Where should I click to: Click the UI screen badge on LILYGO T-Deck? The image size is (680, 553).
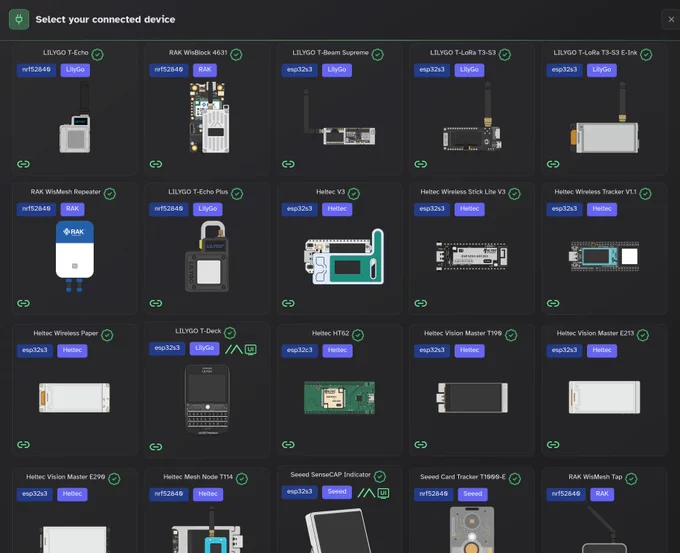pos(251,349)
